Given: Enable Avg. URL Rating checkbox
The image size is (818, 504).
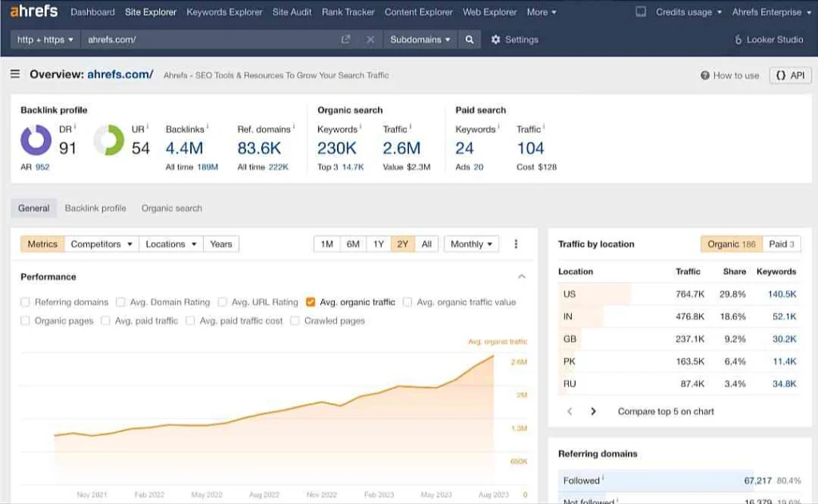Looking at the screenshot, I should pyautogui.click(x=222, y=302).
